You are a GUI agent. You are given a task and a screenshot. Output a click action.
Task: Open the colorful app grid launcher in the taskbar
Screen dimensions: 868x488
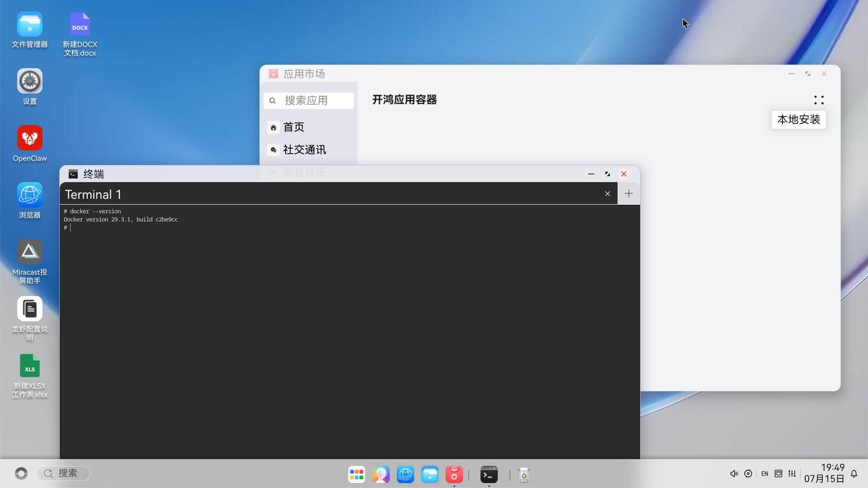tap(357, 475)
